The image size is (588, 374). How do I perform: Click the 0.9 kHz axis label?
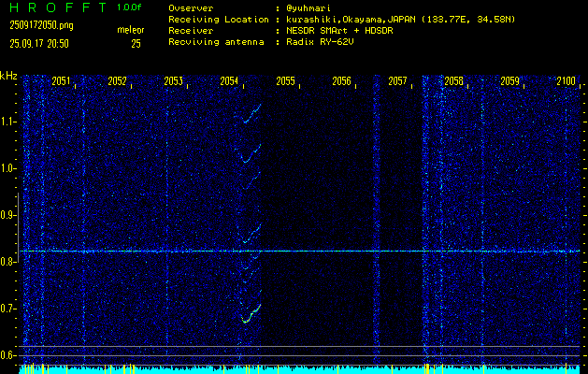pyautogui.click(x=8, y=215)
